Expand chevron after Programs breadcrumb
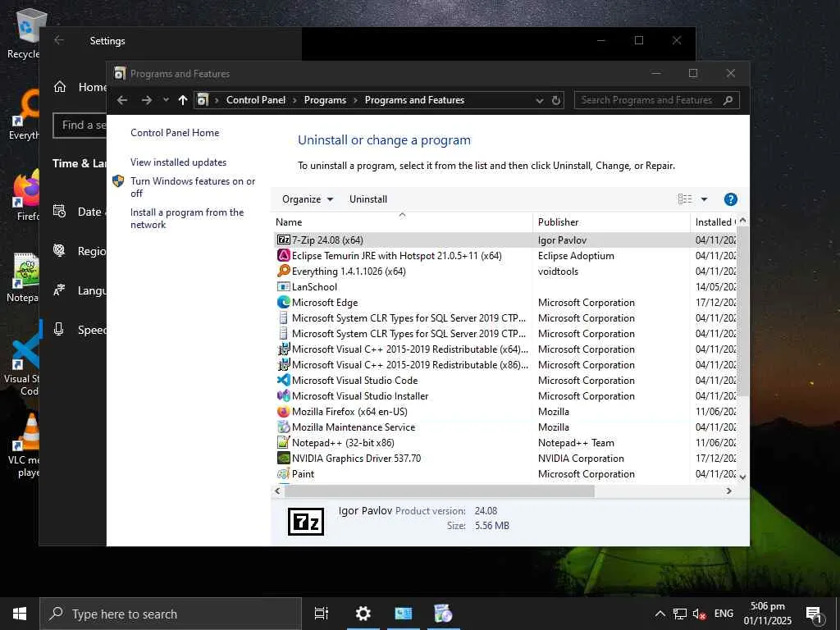 355,100
